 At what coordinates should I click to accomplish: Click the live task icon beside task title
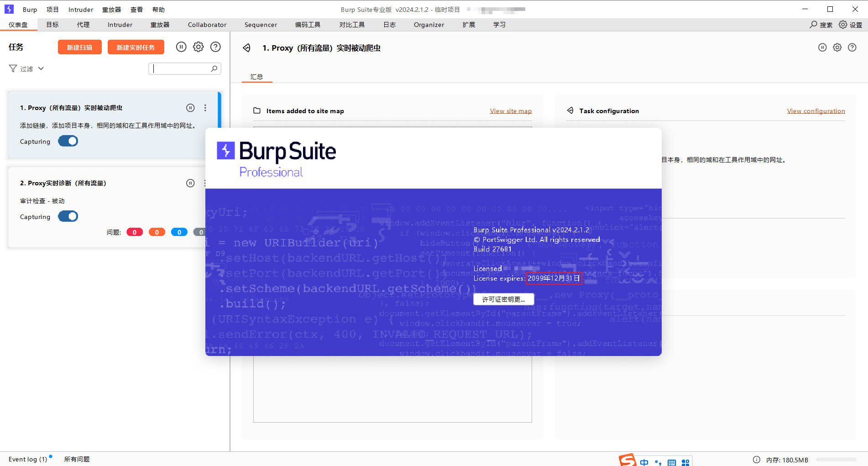click(x=246, y=47)
